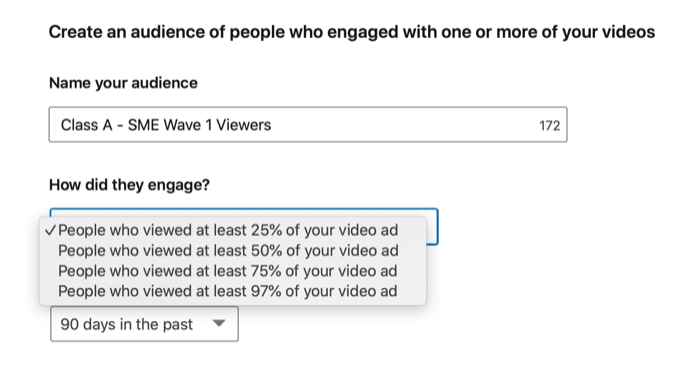Click inside the audience name input field
Screen dimensions: 700x367
[308, 125]
